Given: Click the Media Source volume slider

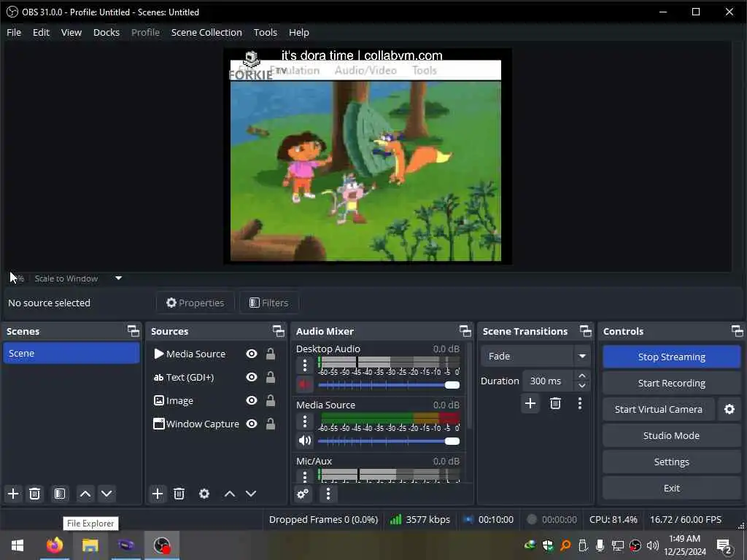Looking at the screenshot, I should 389,441.
